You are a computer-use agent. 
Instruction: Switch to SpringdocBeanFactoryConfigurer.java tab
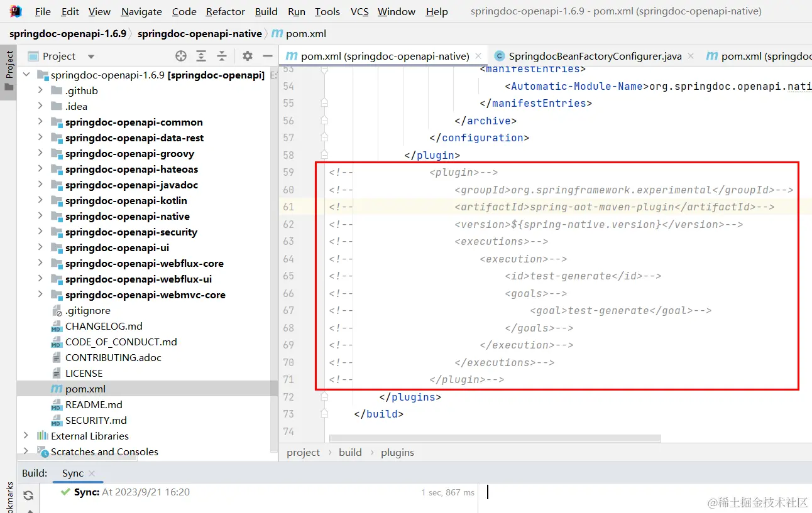point(595,56)
